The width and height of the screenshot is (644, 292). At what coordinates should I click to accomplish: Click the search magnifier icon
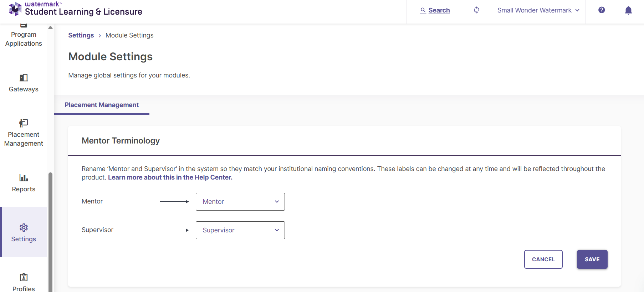point(423,10)
